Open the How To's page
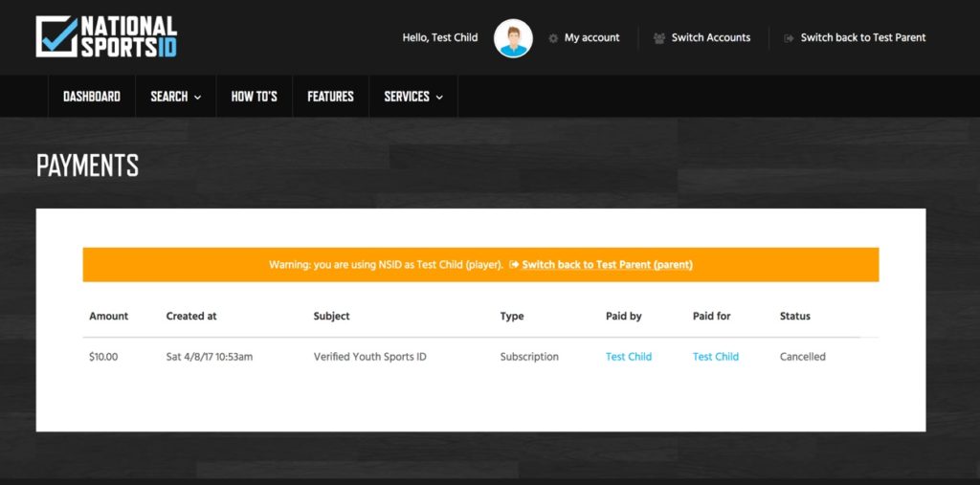This screenshot has height=485, width=980. coord(255,97)
